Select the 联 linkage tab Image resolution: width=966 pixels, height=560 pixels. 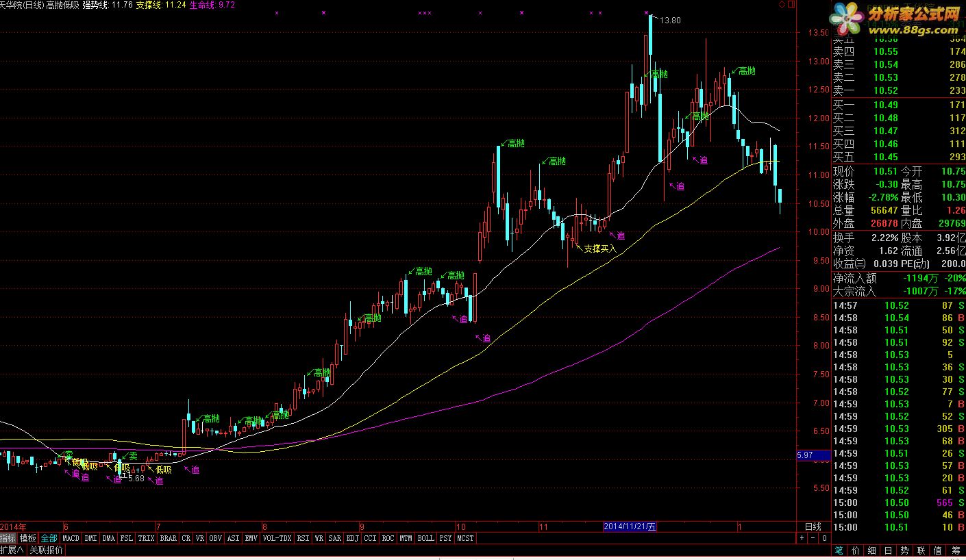(921, 550)
